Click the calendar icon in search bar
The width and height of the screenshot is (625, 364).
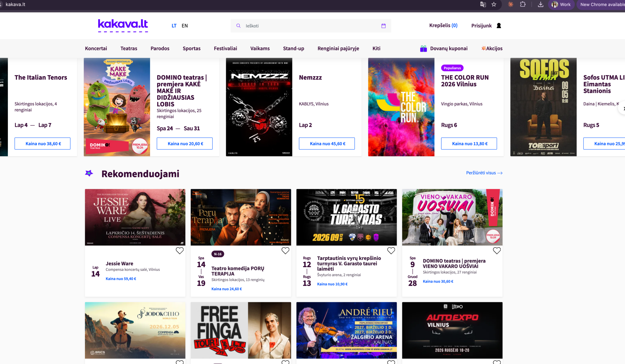384,26
